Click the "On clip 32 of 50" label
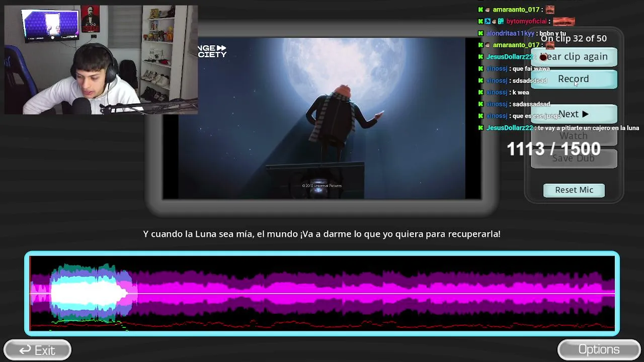 click(574, 38)
